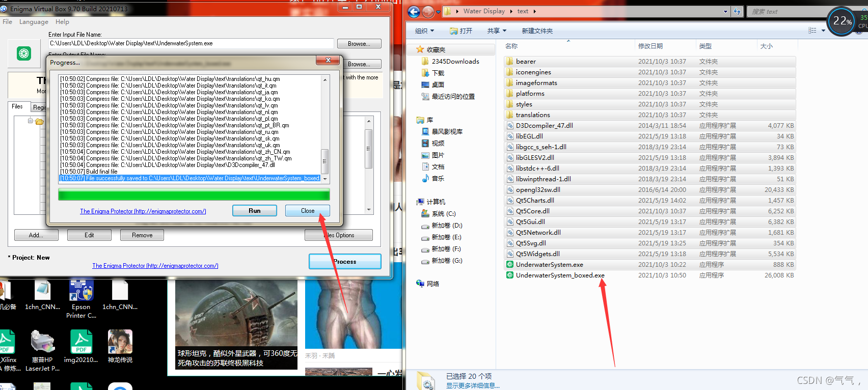Click Run in the Progress dialog
868x390 pixels.
255,211
